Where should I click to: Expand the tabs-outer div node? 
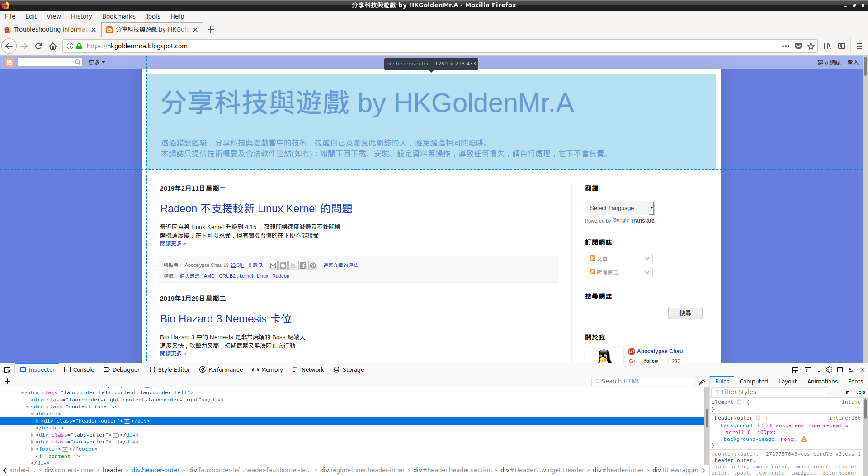click(x=33, y=435)
